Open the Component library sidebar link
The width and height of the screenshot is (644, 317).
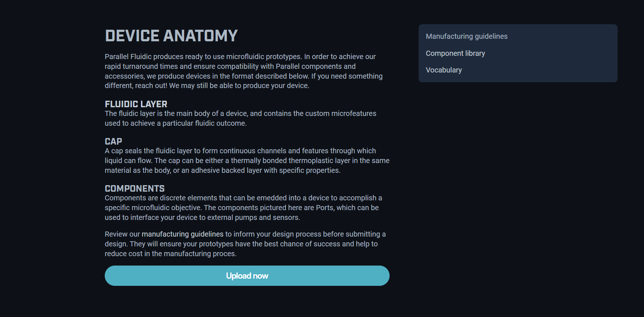[x=455, y=53]
